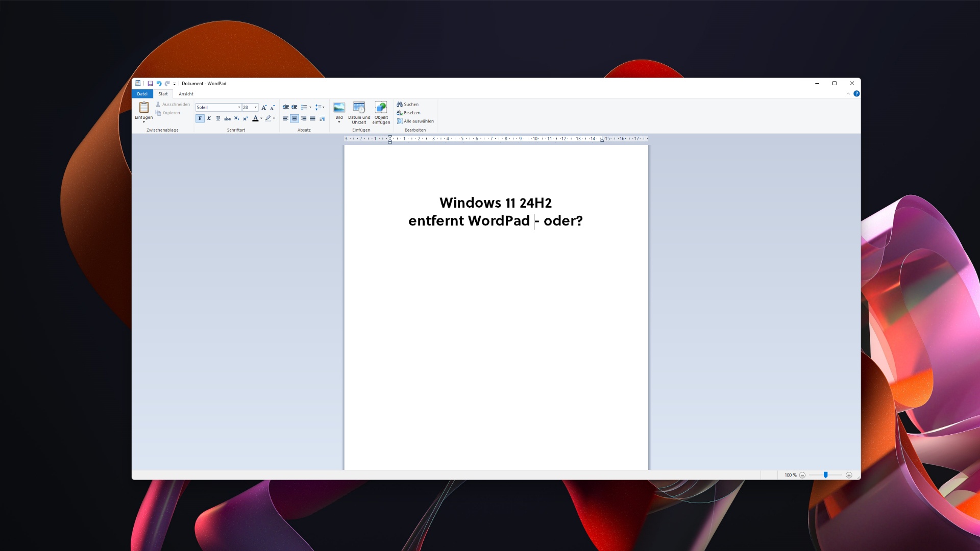
Task: Click Kopieren in the clipboard group
Action: [168, 113]
